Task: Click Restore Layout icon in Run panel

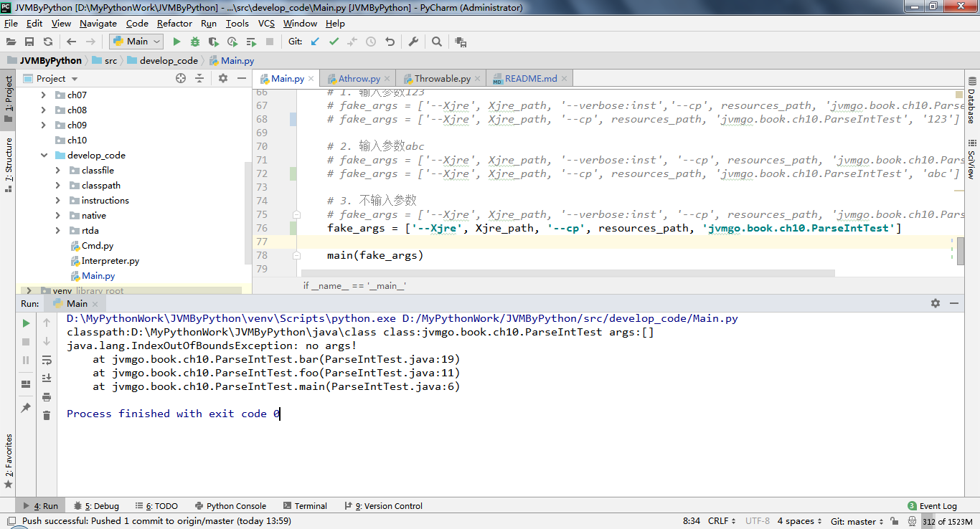Action: pyautogui.click(x=27, y=384)
